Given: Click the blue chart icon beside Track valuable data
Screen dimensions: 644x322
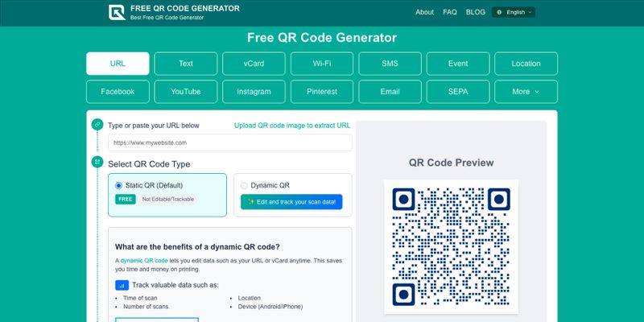Looking at the screenshot, I should tap(122, 285).
